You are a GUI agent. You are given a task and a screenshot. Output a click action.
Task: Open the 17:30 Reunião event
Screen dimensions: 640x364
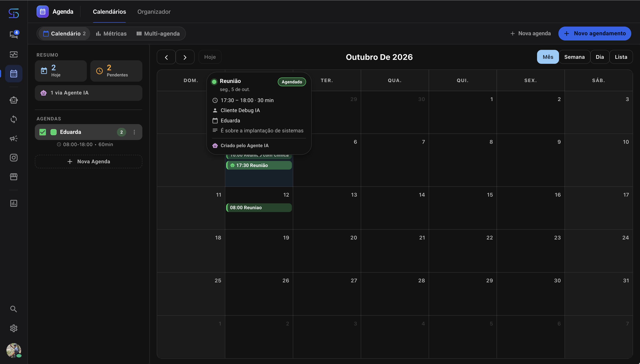(x=259, y=165)
